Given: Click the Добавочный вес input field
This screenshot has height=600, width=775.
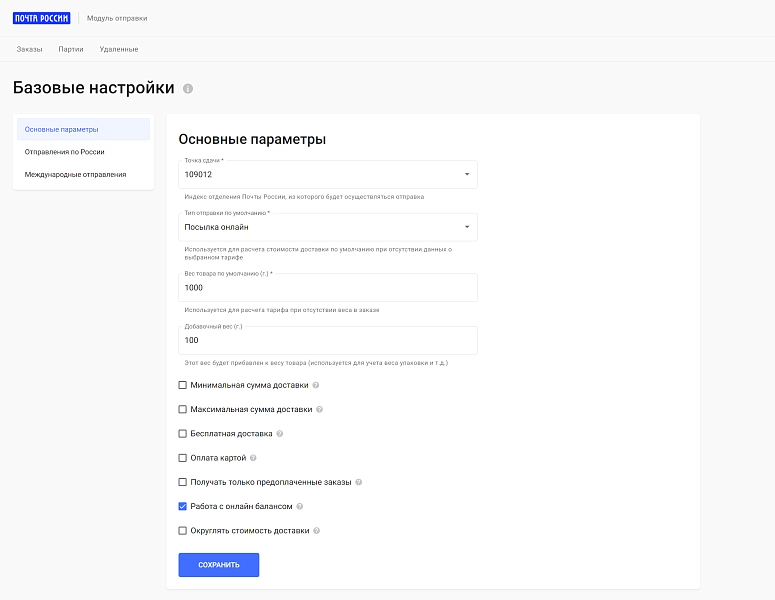Looking at the screenshot, I should tap(328, 340).
